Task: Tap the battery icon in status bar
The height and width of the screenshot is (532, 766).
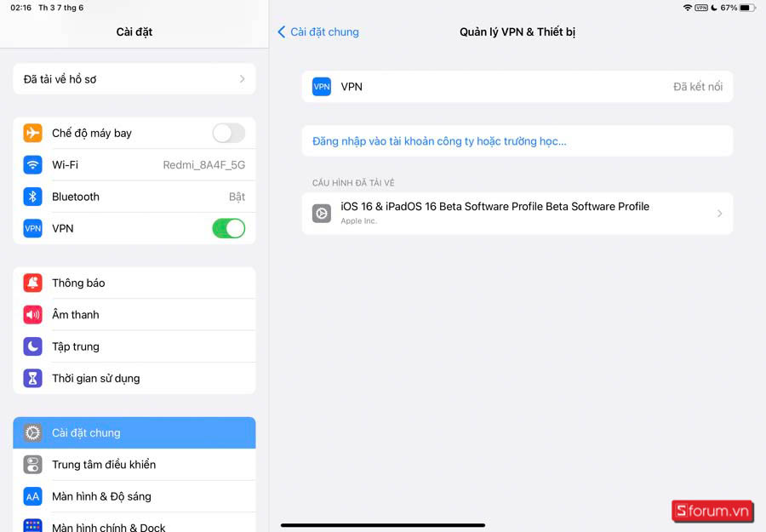Action: [x=747, y=8]
